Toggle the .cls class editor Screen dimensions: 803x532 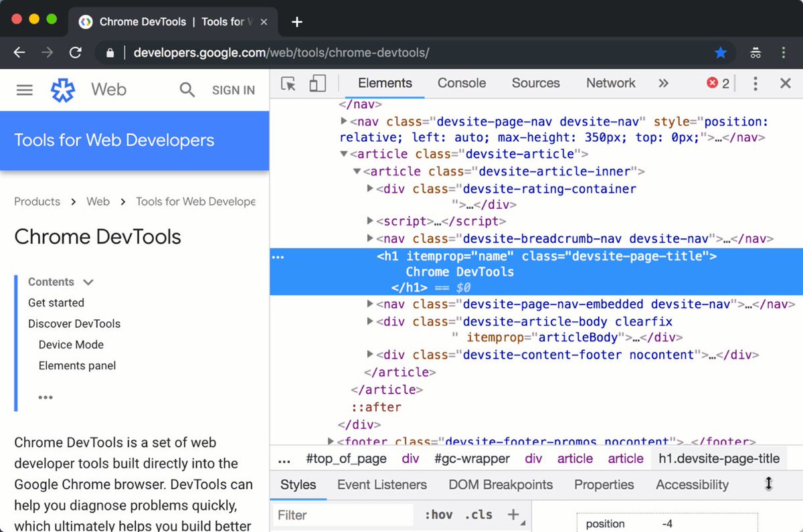478,514
